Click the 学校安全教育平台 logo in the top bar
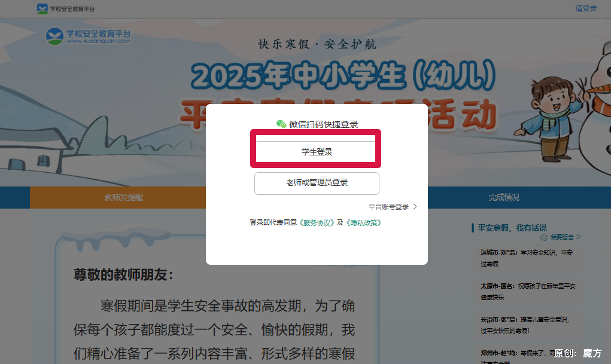The height and width of the screenshot is (364, 611). point(66,8)
